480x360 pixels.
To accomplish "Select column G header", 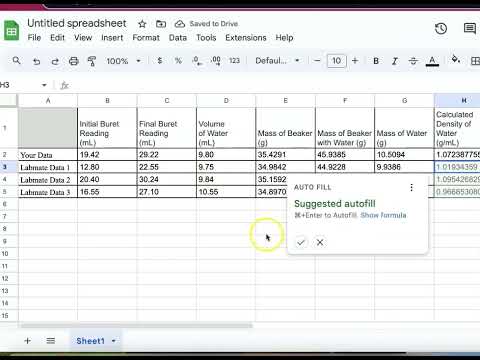I will pyautogui.click(x=404, y=100).
